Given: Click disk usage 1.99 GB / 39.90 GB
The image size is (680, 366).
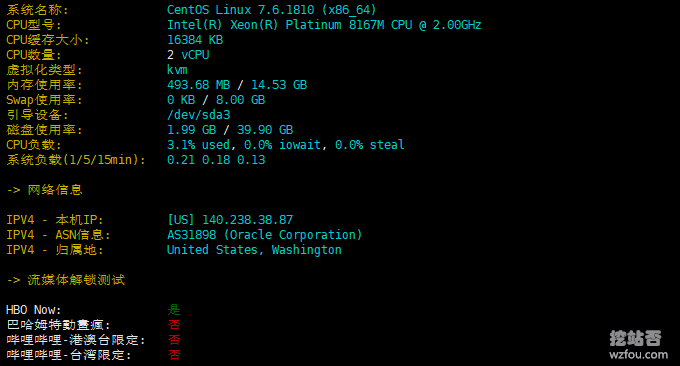Looking at the screenshot, I should coord(230,130).
